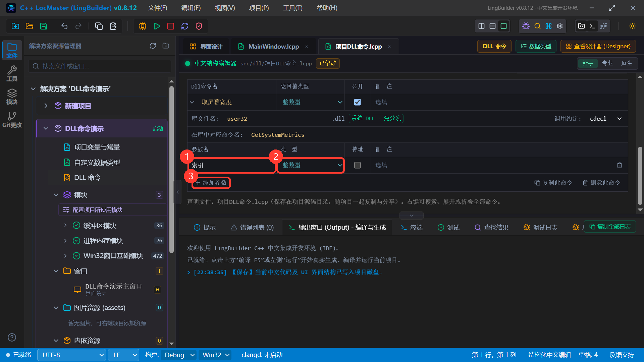The width and height of the screenshot is (644, 362).
Task: Click the copy icon in the toolbar
Action: [99, 26]
